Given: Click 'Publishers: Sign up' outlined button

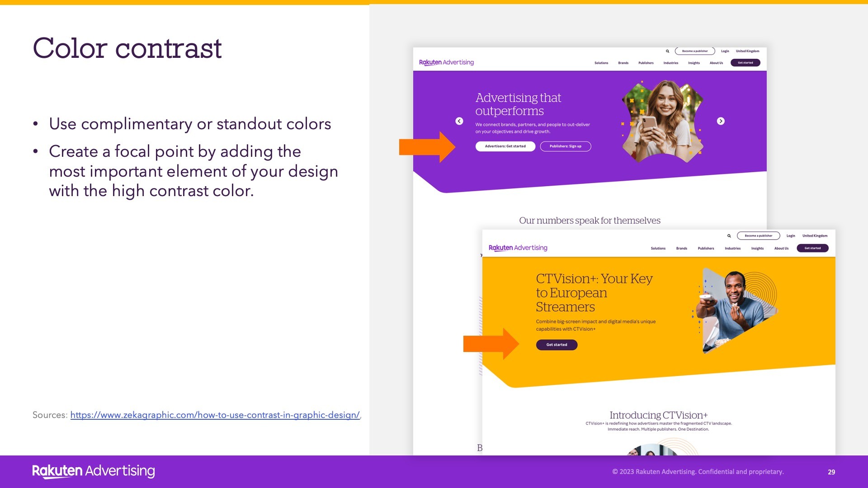Looking at the screenshot, I should point(565,146).
